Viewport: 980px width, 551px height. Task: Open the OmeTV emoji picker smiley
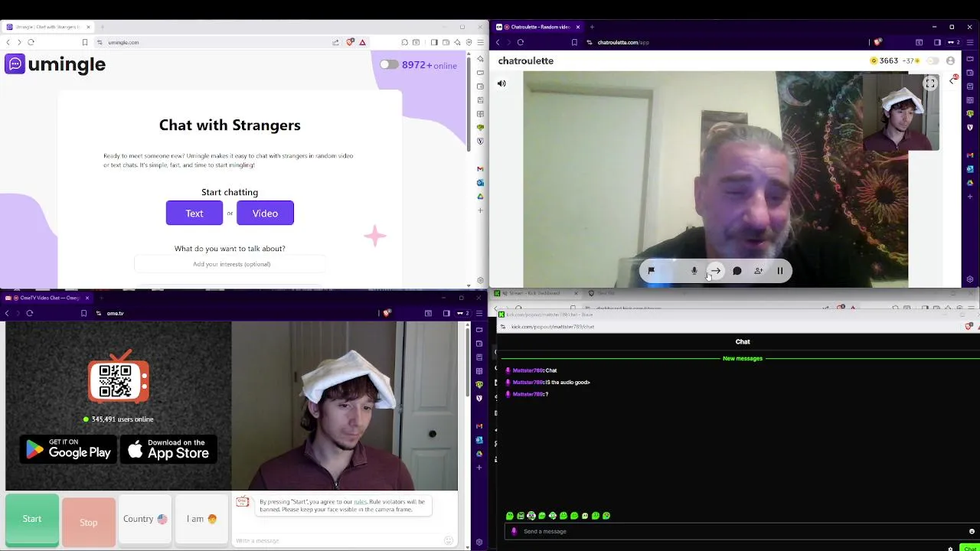449,540
